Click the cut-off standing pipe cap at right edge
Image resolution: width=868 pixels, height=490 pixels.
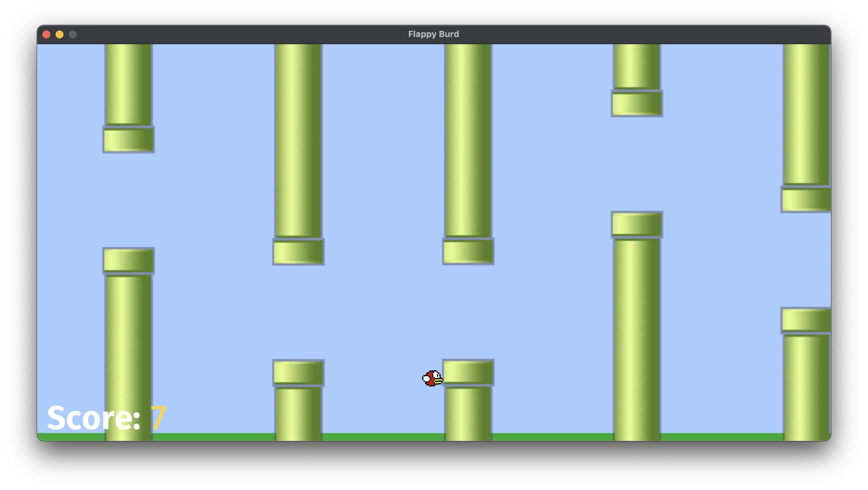(806, 320)
